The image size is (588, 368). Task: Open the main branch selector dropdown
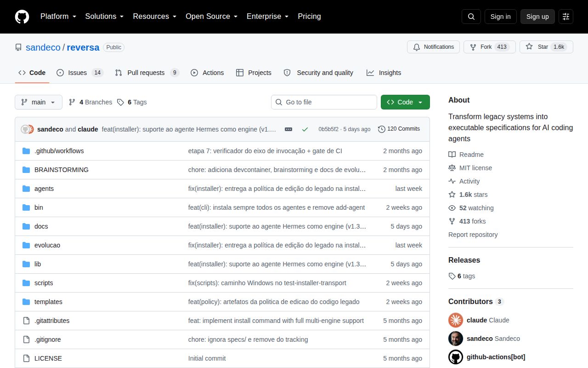[39, 102]
